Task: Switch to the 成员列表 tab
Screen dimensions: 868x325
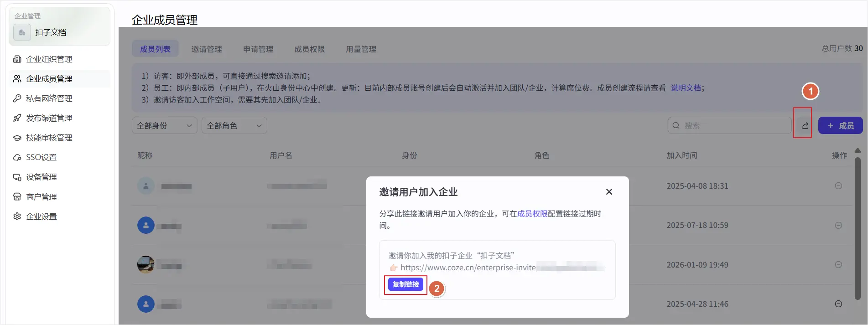Action: click(x=155, y=49)
